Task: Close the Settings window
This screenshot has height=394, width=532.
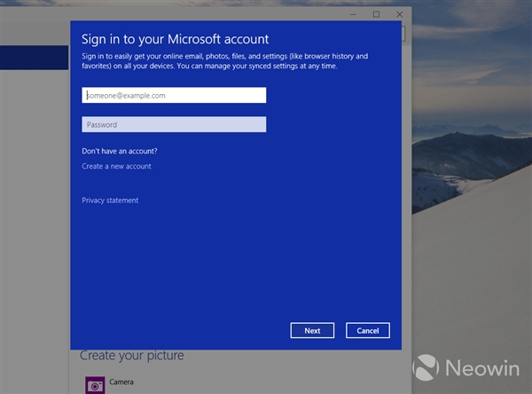Action: 400,14
